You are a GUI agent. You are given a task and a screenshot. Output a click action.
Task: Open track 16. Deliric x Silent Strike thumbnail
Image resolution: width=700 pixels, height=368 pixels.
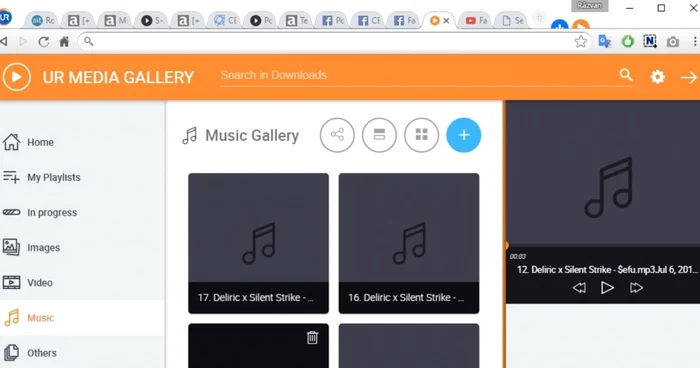click(x=409, y=243)
